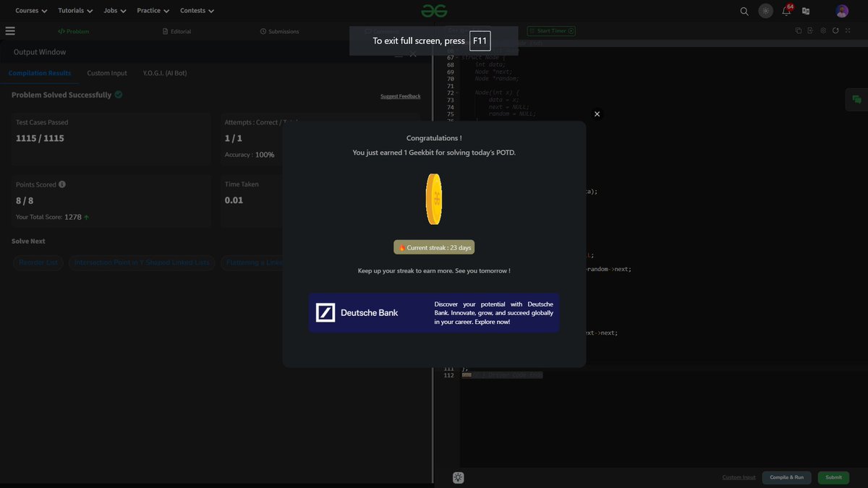868x488 pixels.
Task: Open editor settings gear icon
Action: point(823,31)
